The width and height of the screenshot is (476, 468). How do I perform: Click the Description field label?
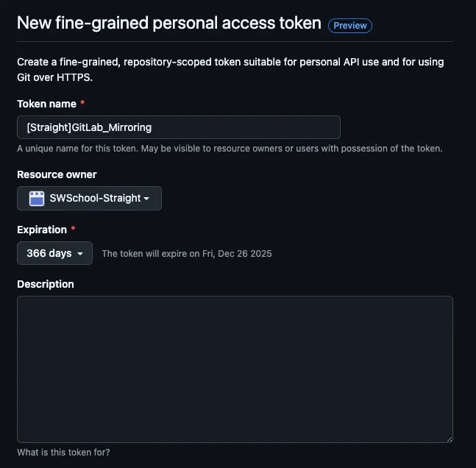pos(46,284)
